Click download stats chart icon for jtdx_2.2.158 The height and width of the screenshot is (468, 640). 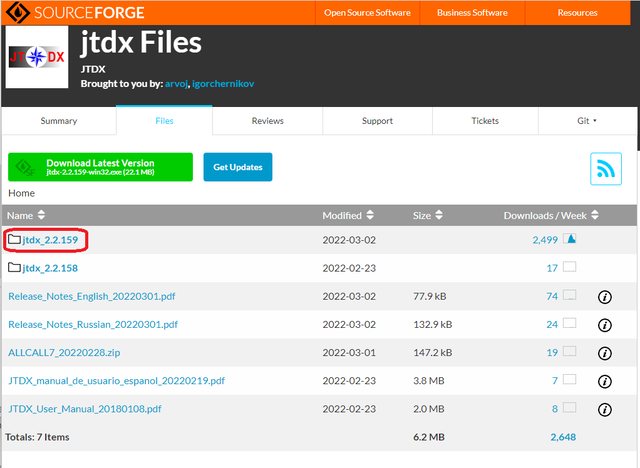(x=569, y=267)
